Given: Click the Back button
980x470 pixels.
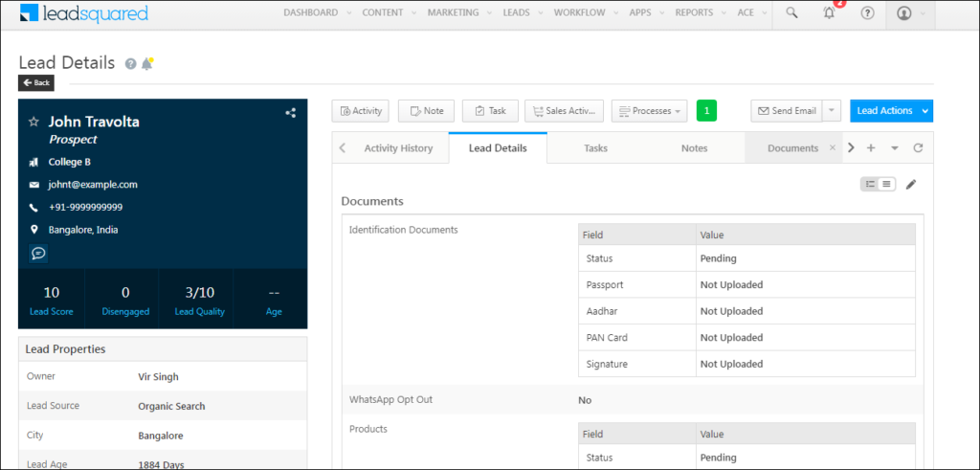Looking at the screenshot, I should coord(36,82).
